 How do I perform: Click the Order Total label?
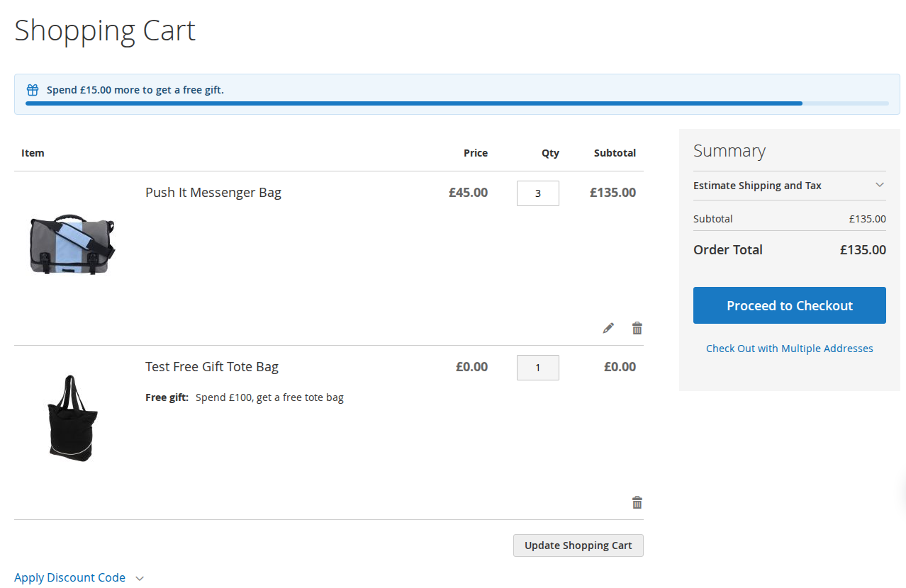pos(728,249)
